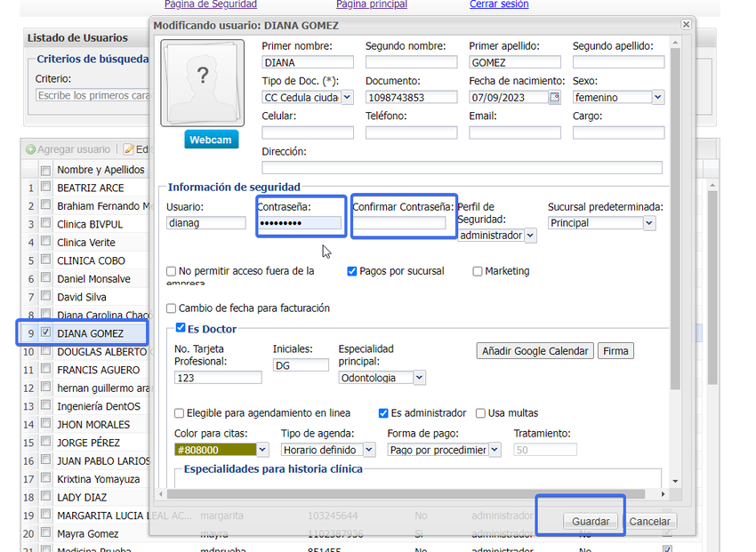Screen dimensions: 756x552
Task: Uncheck Es administrador checkbox
Action: (383, 413)
